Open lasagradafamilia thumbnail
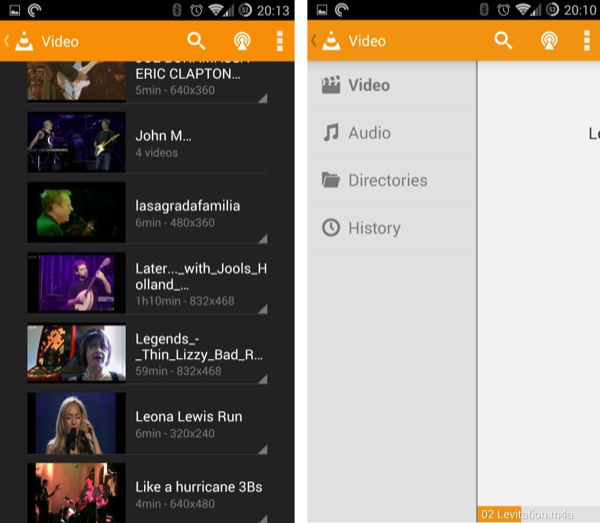This screenshot has width=600, height=523. click(x=77, y=212)
